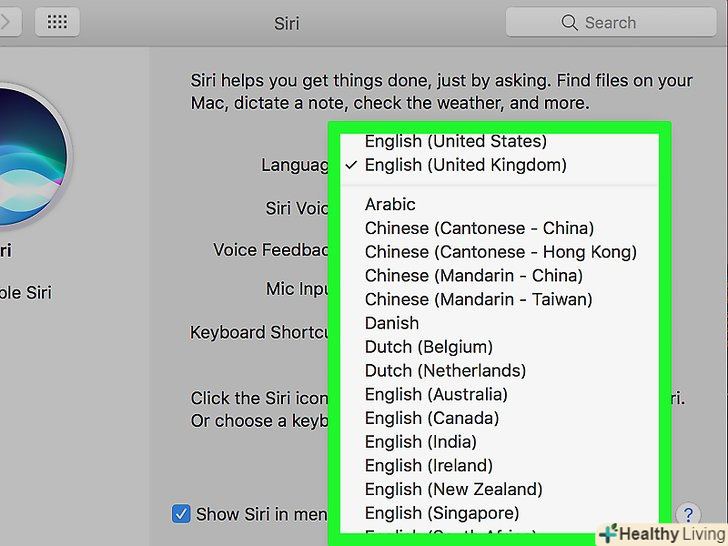The width and height of the screenshot is (728, 546).
Task: Select English (United Kingdom) language
Action: [x=499, y=165]
